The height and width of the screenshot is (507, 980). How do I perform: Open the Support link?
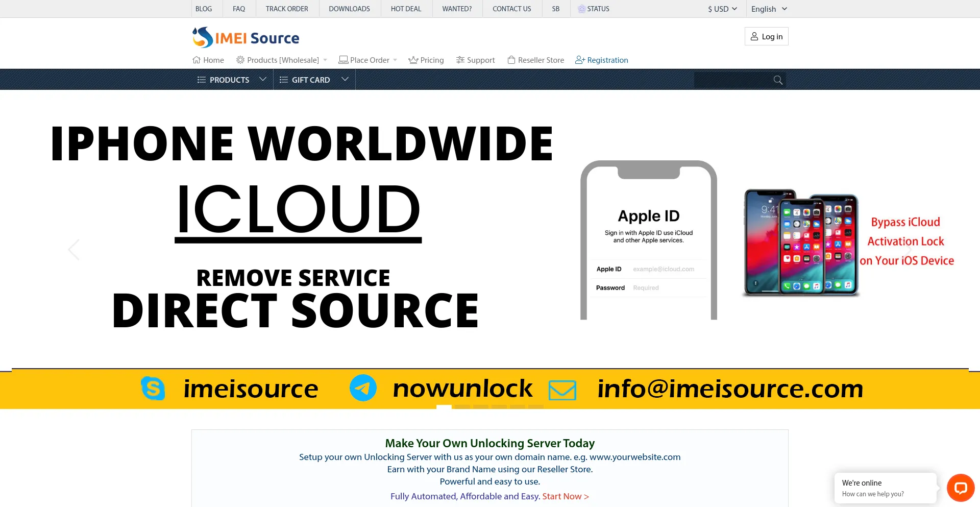475,60
